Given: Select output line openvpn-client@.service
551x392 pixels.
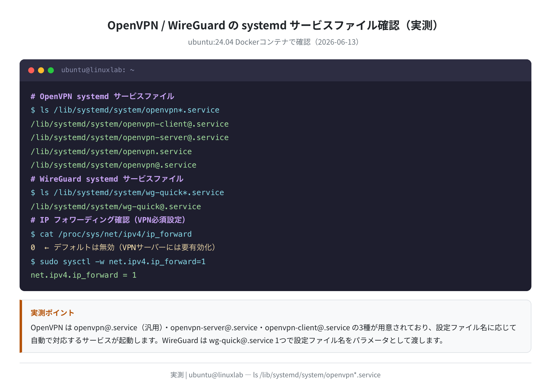Looking at the screenshot, I should coord(129,124).
